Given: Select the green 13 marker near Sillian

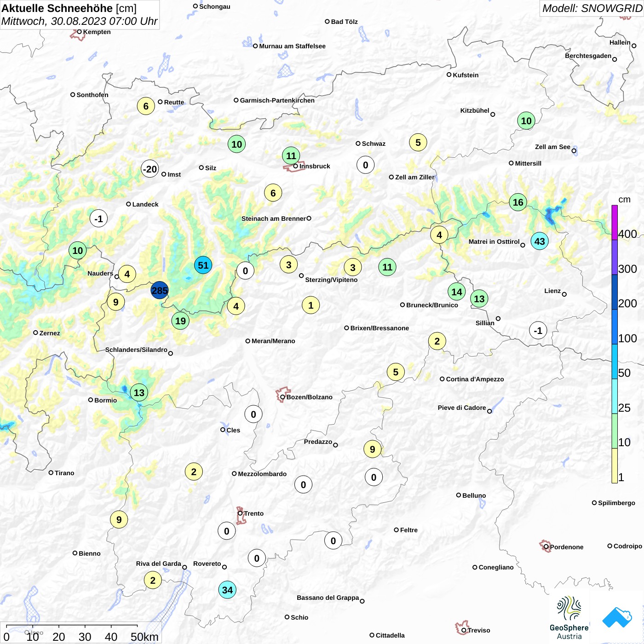Looking at the screenshot, I should tap(479, 299).
